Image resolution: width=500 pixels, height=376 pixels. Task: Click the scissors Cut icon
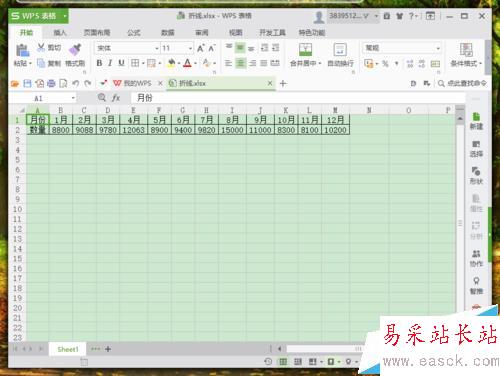(41, 47)
